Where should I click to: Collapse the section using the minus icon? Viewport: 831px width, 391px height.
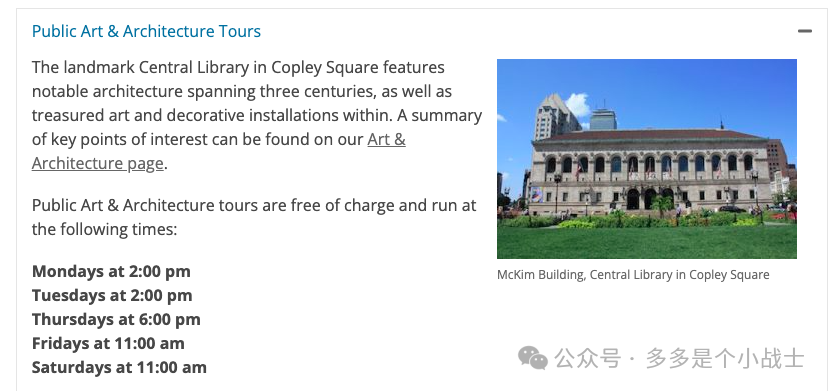point(805,31)
